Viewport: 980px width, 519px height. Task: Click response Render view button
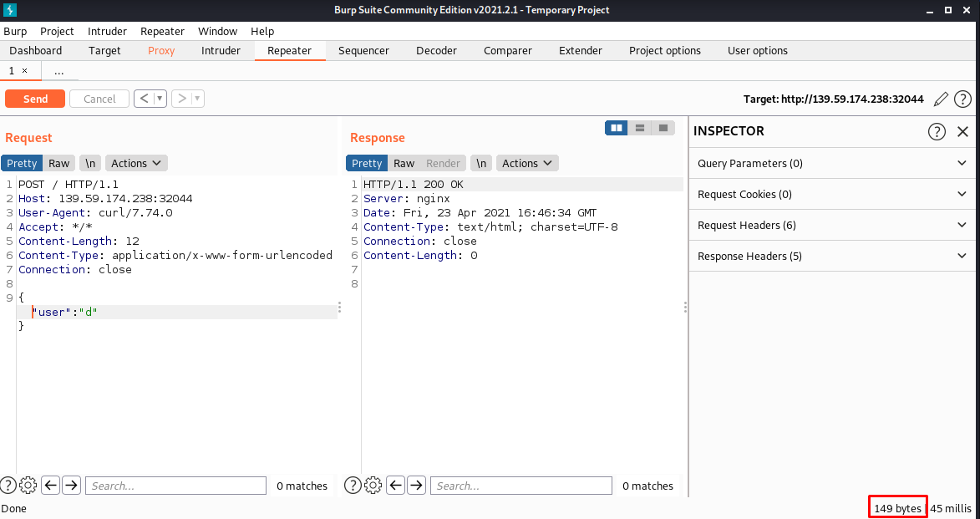[443, 163]
